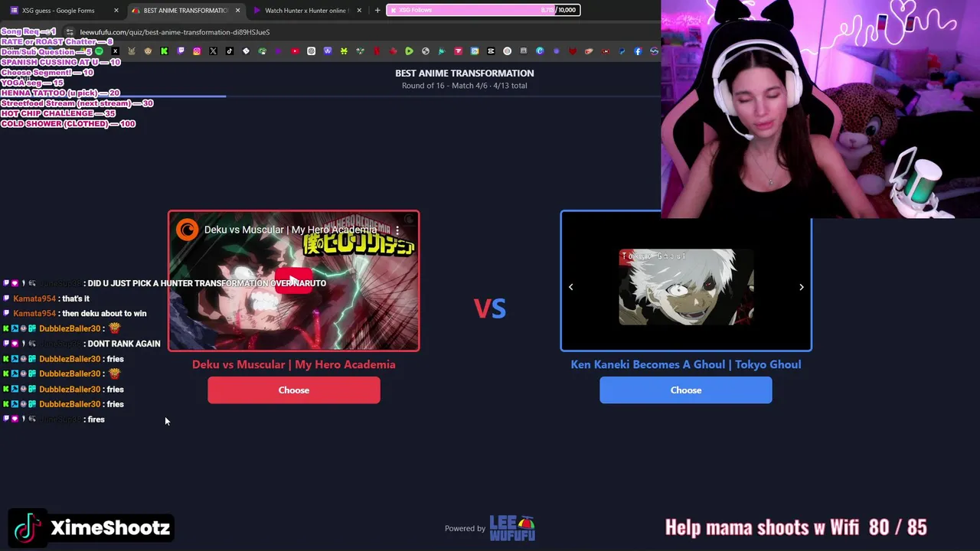Open the Kick bookmark icon
Image resolution: width=980 pixels, height=551 pixels.
(x=164, y=51)
